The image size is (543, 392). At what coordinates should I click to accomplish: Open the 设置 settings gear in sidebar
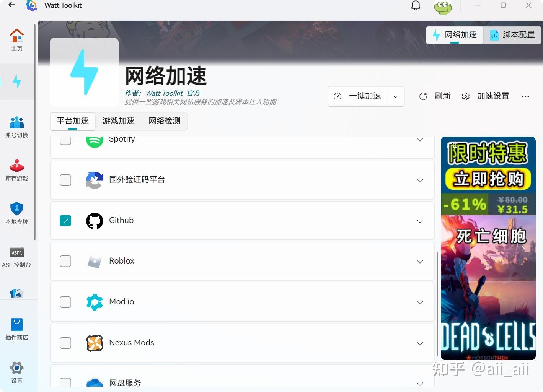pos(16,372)
